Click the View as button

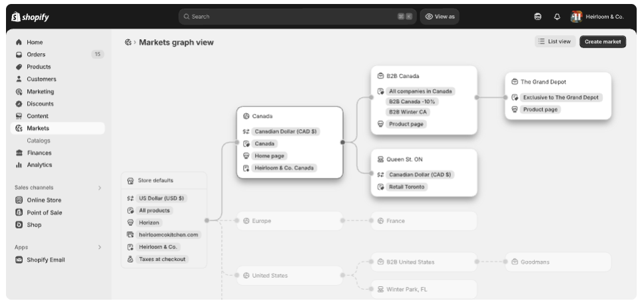click(x=440, y=17)
